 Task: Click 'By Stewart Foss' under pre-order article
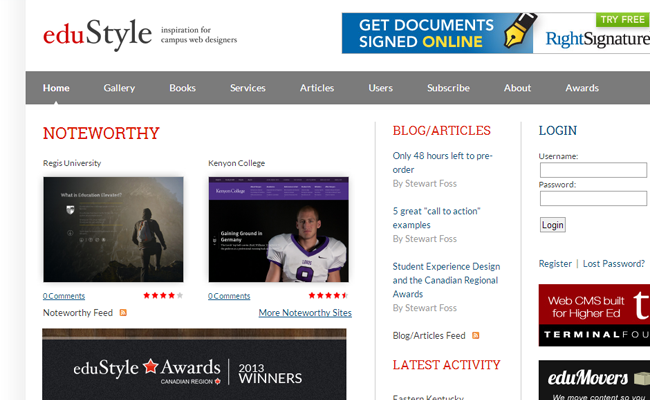point(424,184)
